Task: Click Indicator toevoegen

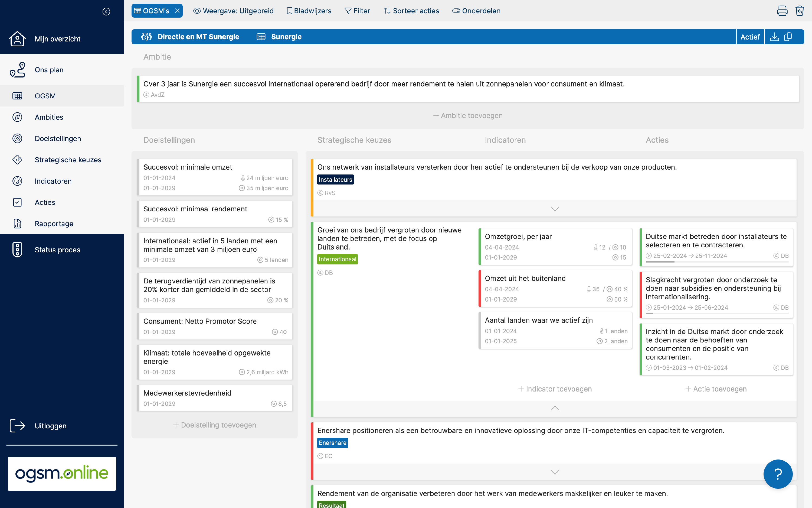Action: pos(555,389)
